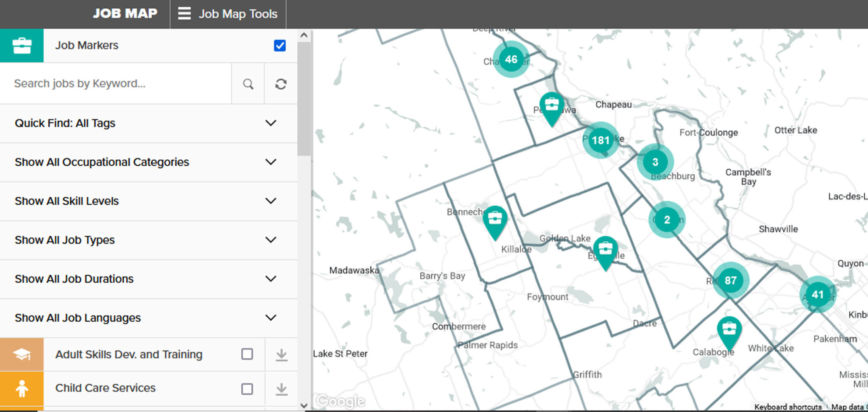Check the Adult Skills Dev. and Training checkbox
Screen dimensions: 868x412
[247, 354]
